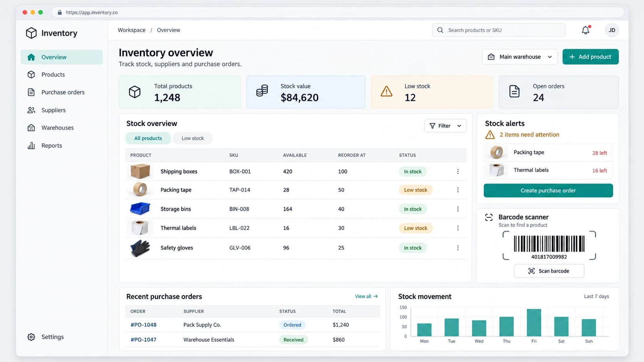Open purchase order #PO-1047
Screen dimensions: 644x362
143,340
